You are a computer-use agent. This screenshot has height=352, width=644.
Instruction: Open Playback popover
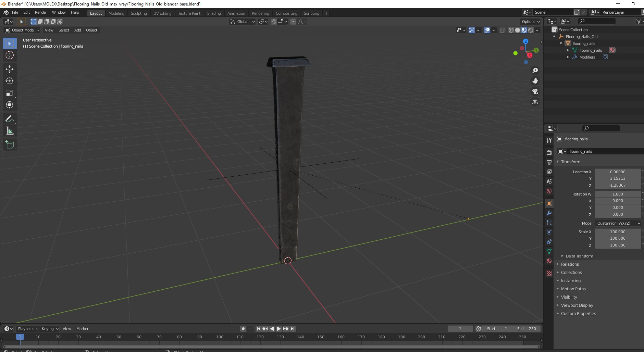[28, 329]
